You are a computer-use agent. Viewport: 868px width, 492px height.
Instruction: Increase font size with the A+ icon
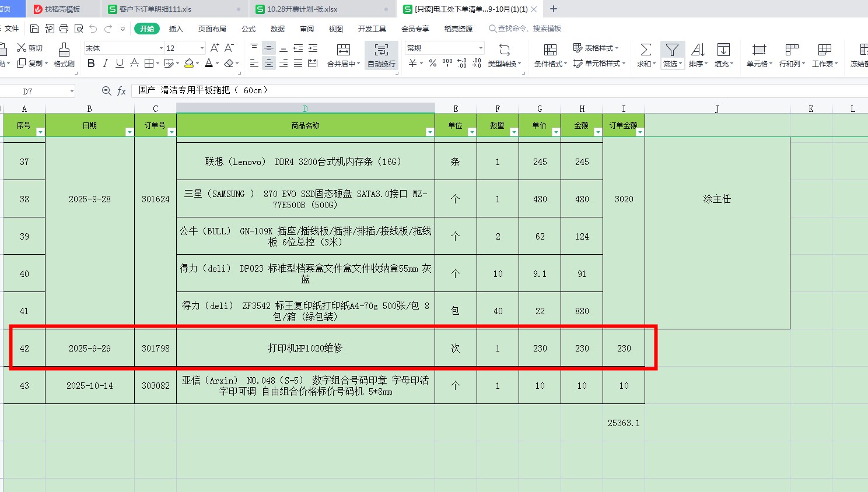click(x=215, y=48)
